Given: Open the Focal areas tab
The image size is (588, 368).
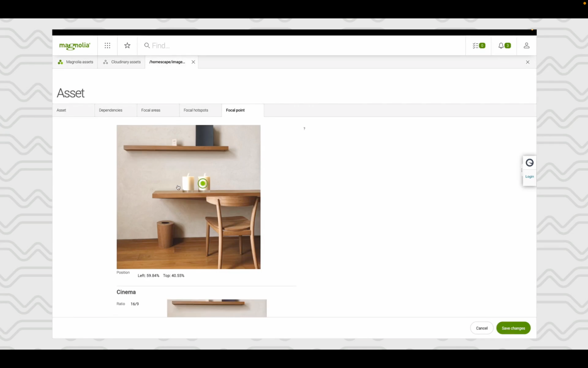Looking at the screenshot, I should pos(151,110).
